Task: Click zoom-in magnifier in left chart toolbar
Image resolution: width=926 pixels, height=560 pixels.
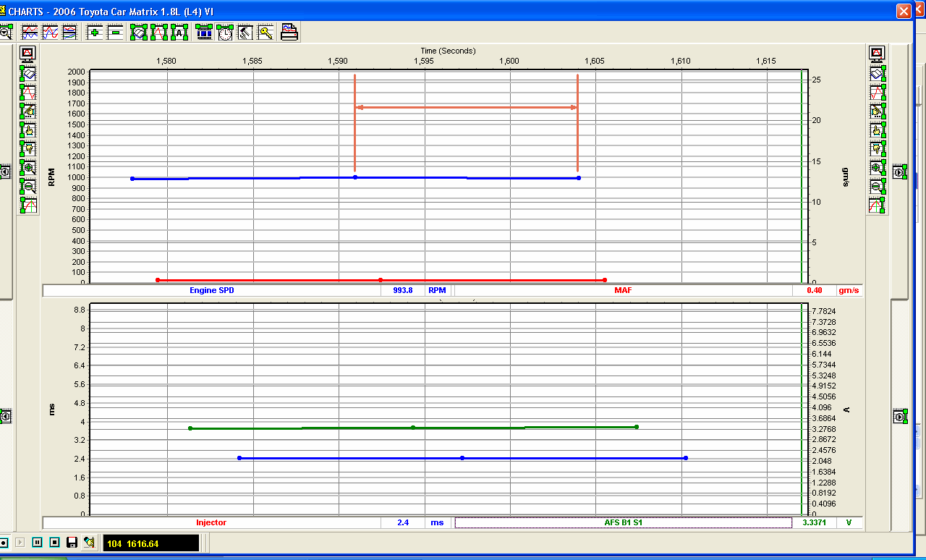Action: pyautogui.click(x=28, y=167)
